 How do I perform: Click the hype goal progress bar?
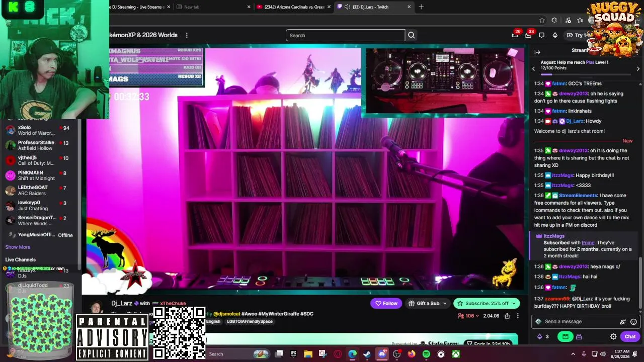[586, 74]
